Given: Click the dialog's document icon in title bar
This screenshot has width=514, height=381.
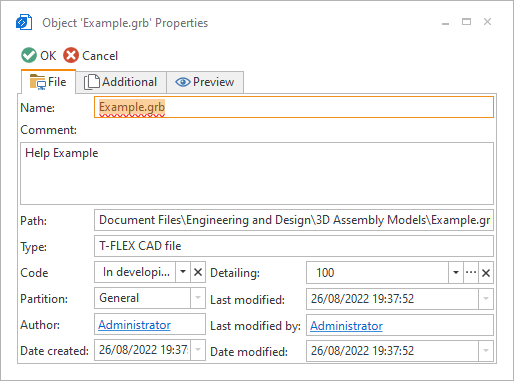Looking at the screenshot, I should coord(24,22).
